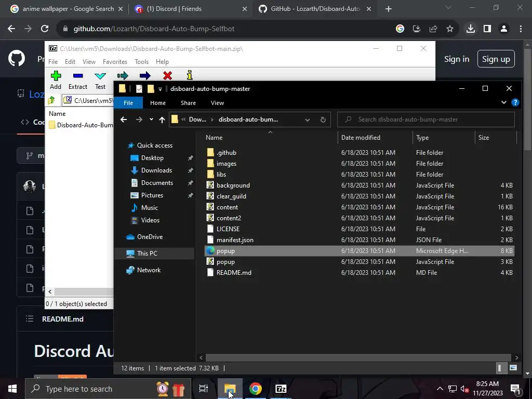Click the 7-Zip taskbar icon
The image size is (532, 399).
281,389
